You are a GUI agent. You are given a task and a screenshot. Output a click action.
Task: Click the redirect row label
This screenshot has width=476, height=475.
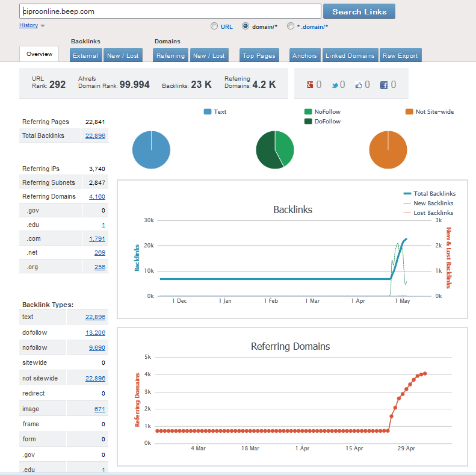coord(33,393)
